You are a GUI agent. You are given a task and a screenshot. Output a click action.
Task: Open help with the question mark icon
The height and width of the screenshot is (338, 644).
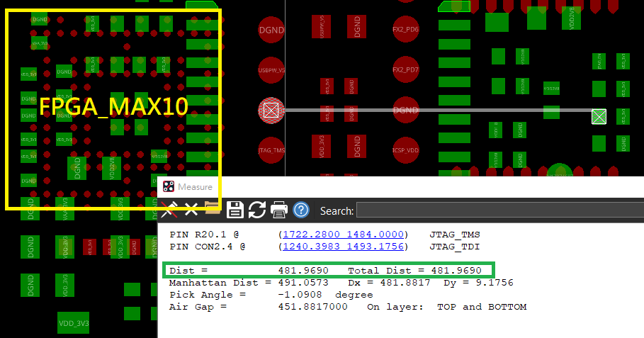tap(301, 210)
